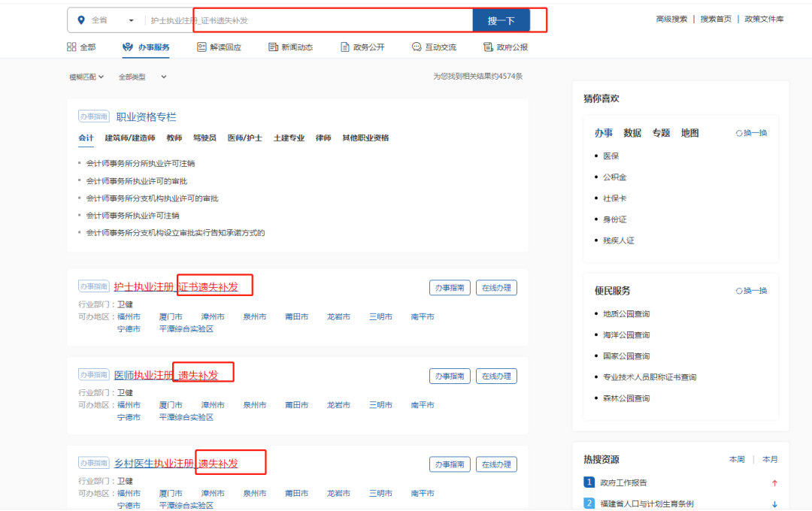This screenshot has width=812, height=511.
Task: Click 办事指南 button for 护士执业注册
Action: tap(450, 288)
